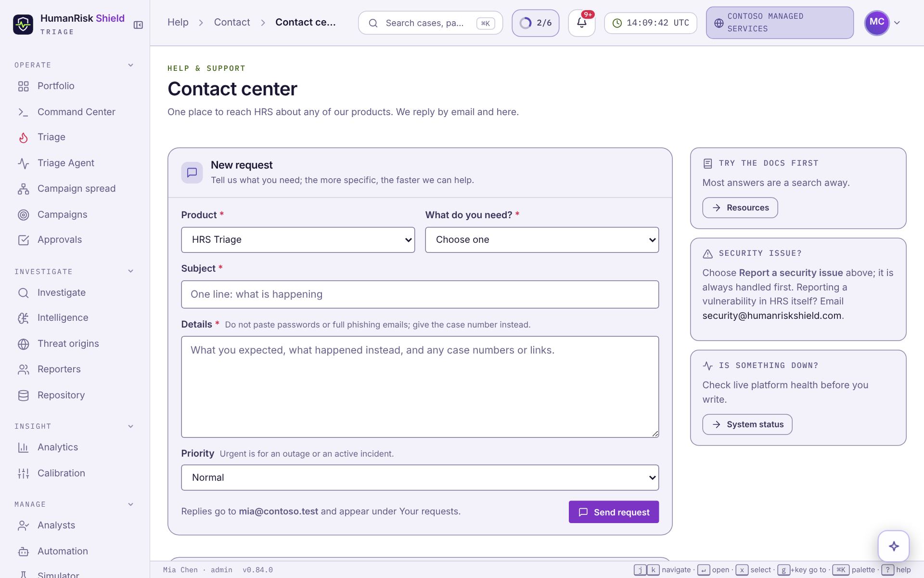Image resolution: width=924 pixels, height=578 pixels.
Task: Go to Contact breadcrumb
Action: pos(232,22)
